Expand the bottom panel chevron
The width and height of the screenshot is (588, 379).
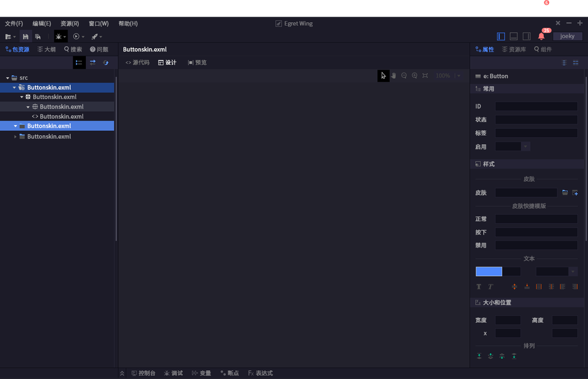point(122,373)
